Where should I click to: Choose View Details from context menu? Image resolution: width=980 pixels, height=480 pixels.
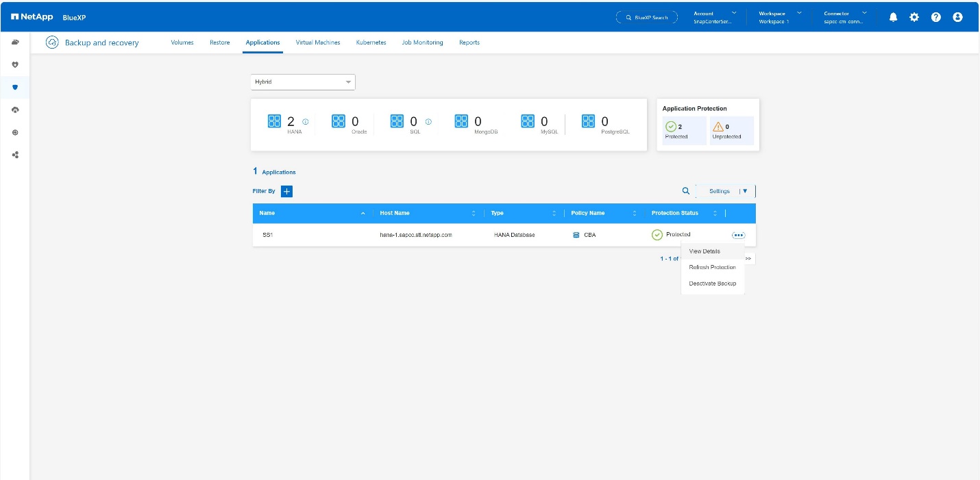pos(705,251)
